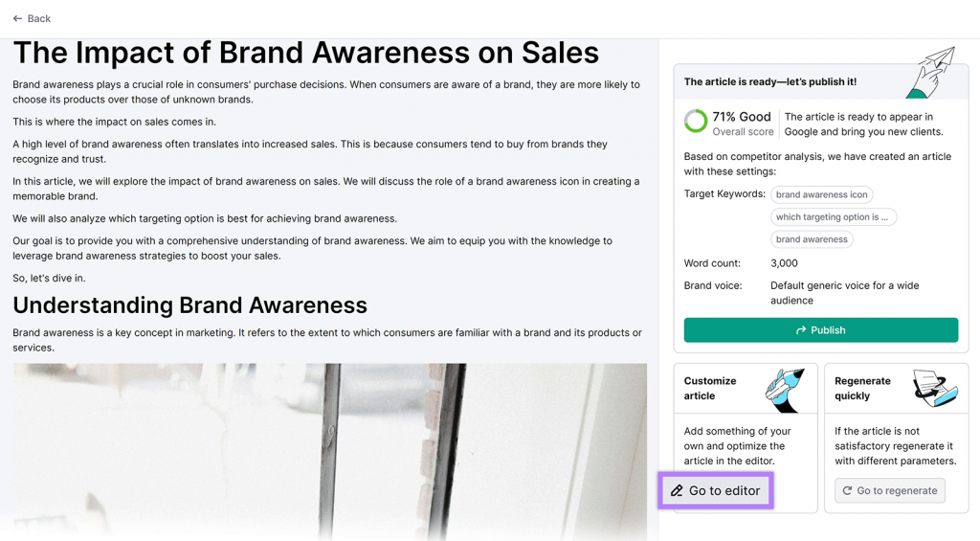Click the back arrow icon
The image size is (980, 541).
coord(17,18)
